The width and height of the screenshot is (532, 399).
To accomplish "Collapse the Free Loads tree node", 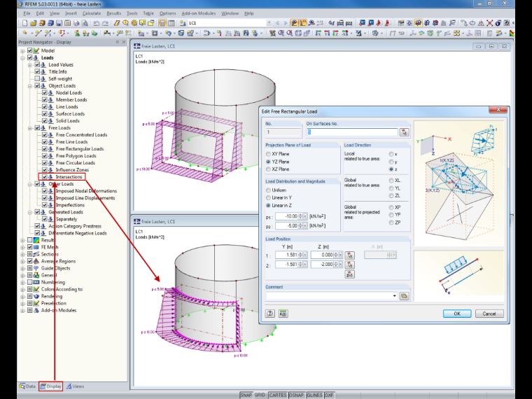I will pos(30,128).
